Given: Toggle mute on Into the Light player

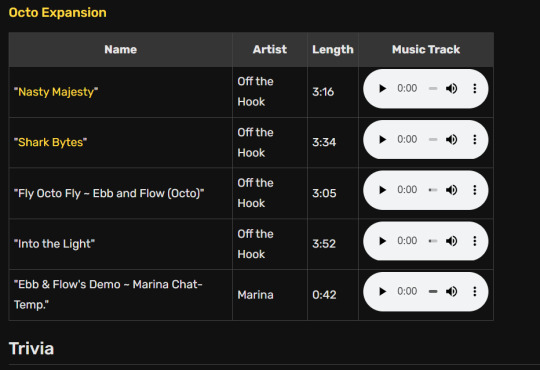Looking at the screenshot, I should point(451,241).
